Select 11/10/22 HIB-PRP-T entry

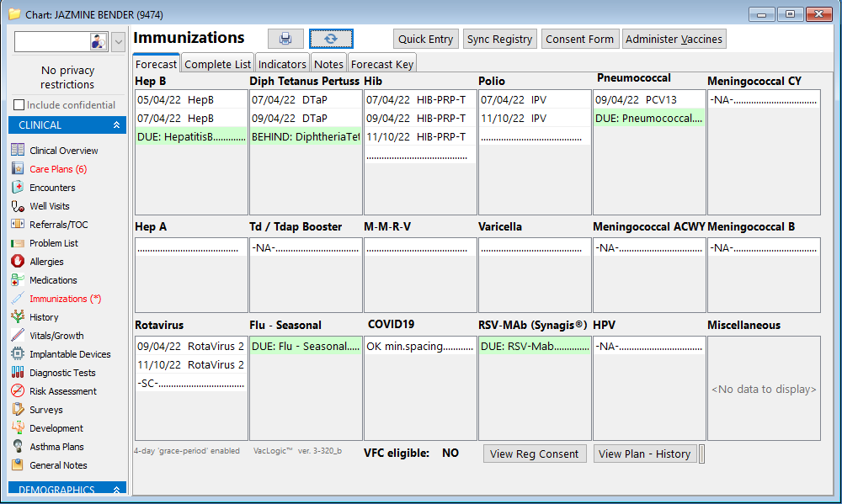point(420,136)
